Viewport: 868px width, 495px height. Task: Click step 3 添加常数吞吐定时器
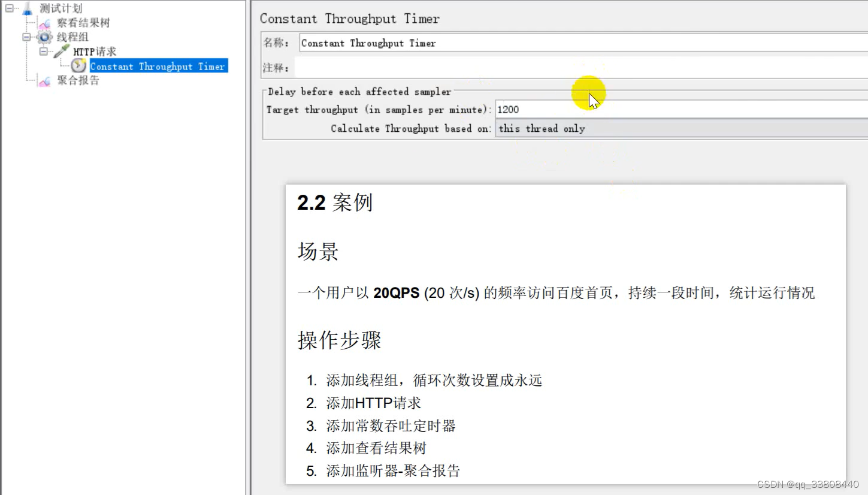(x=391, y=426)
